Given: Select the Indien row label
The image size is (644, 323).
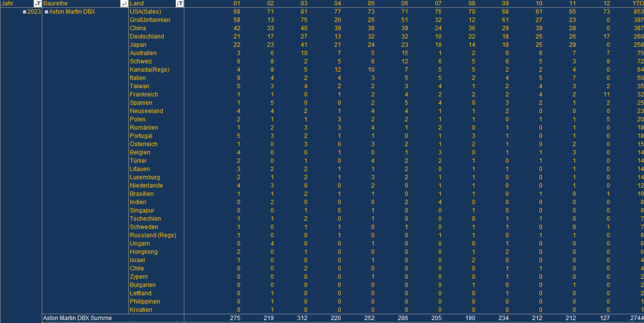Looking at the screenshot, I should pyautogui.click(x=138, y=202).
